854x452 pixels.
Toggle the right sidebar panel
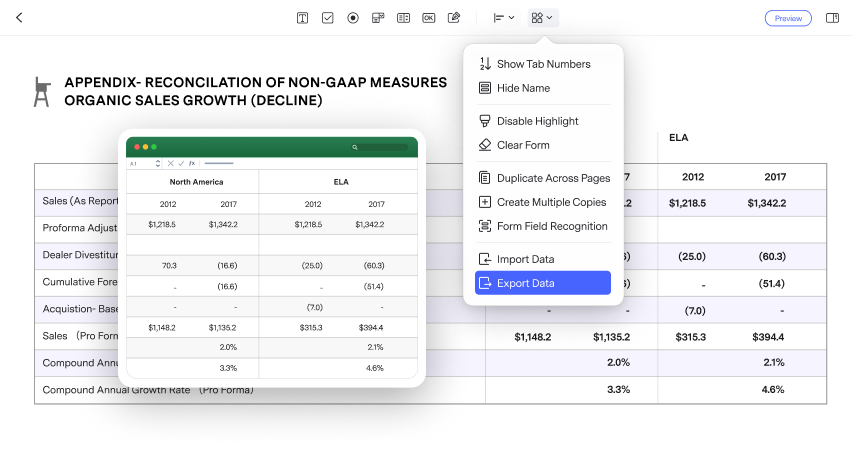[x=832, y=18]
